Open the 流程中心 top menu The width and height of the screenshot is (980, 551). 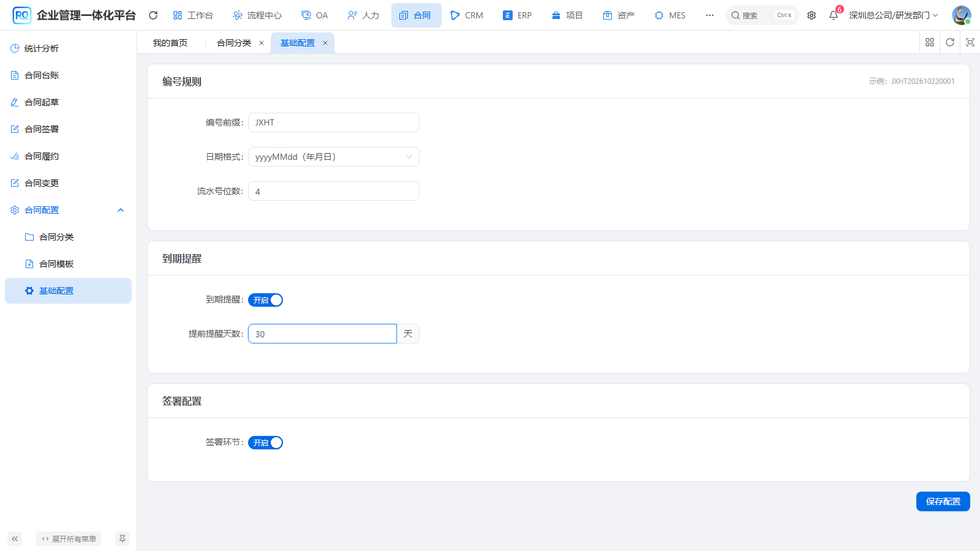click(x=257, y=15)
